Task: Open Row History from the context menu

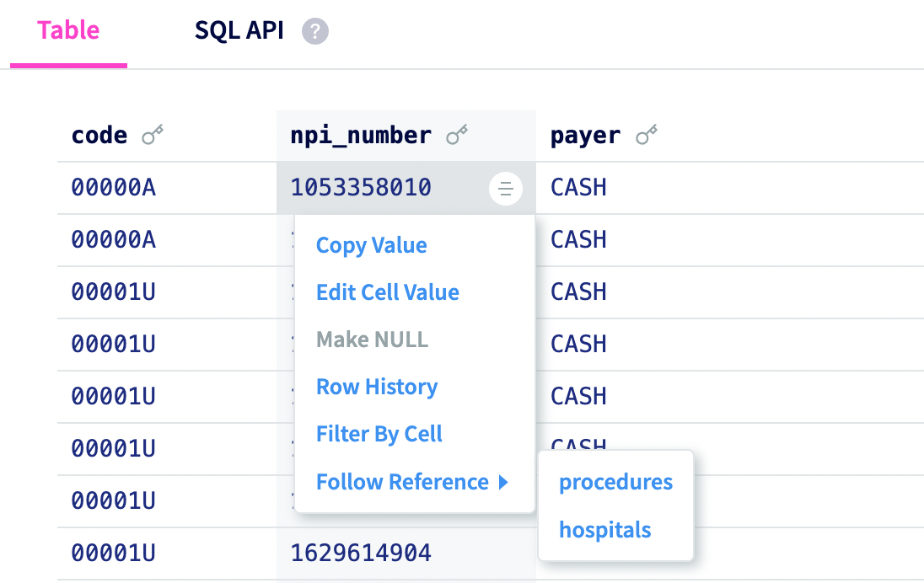Action: click(376, 387)
